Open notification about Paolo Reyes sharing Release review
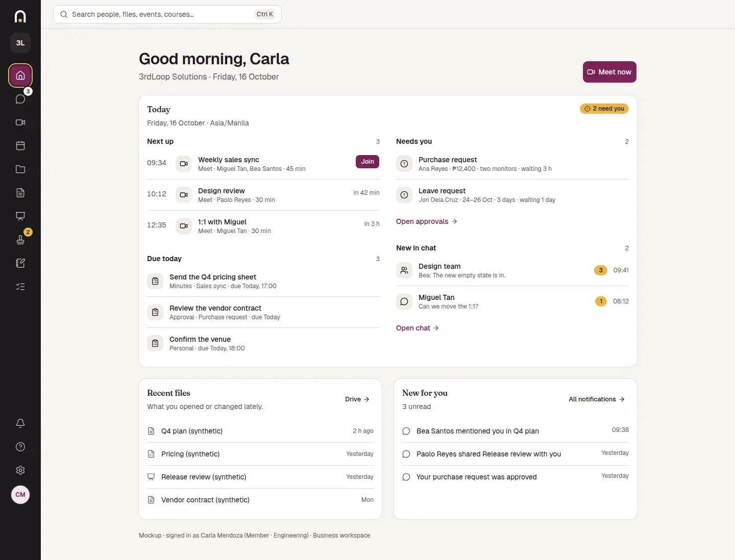Viewport: 735px width, 560px height. pyautogui.click(x=516, y=454)
